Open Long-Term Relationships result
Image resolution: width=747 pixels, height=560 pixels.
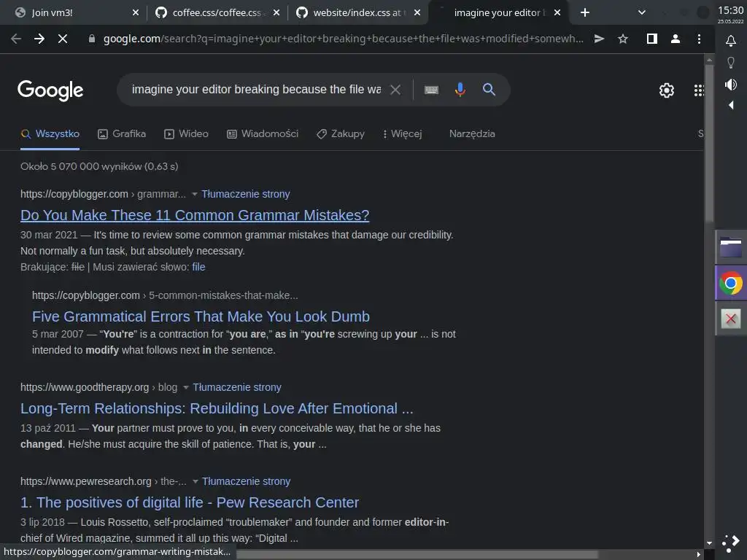[217, 408]
